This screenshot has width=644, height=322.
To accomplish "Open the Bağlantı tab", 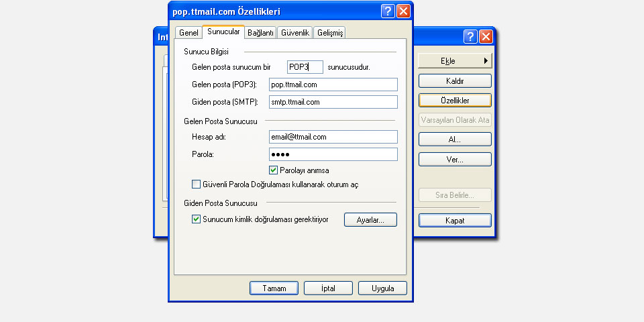I will (x=260, y=33).
